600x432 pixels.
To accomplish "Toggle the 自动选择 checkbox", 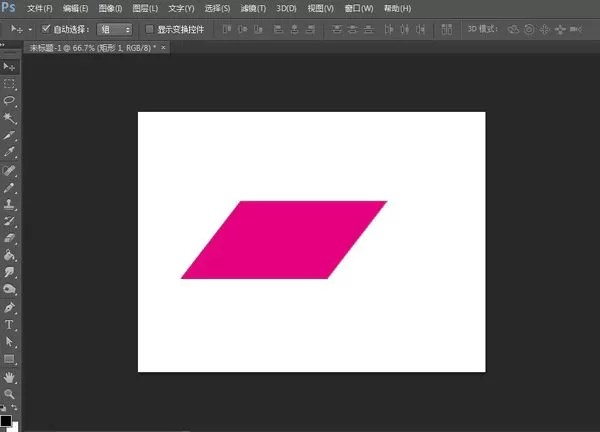I will (46, 29).
